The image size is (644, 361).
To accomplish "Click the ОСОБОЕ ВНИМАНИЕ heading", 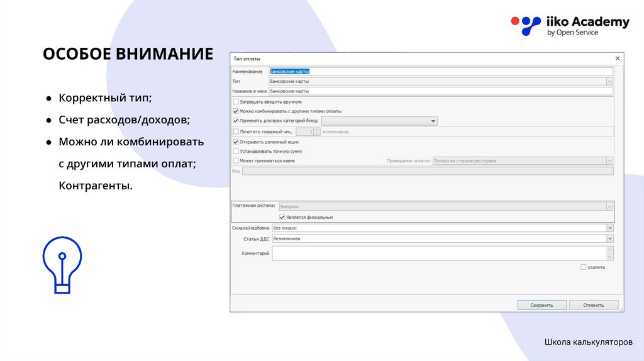I will point(128,54).
